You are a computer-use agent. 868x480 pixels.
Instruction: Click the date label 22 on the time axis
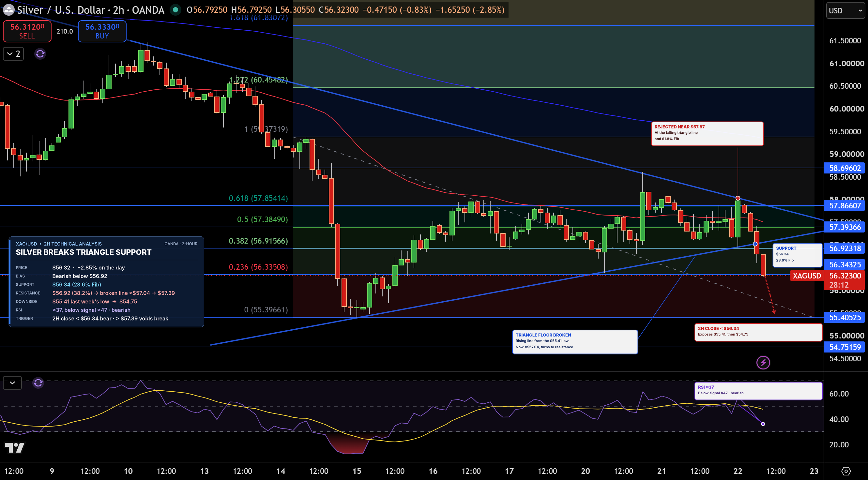[x=738, y=471]
